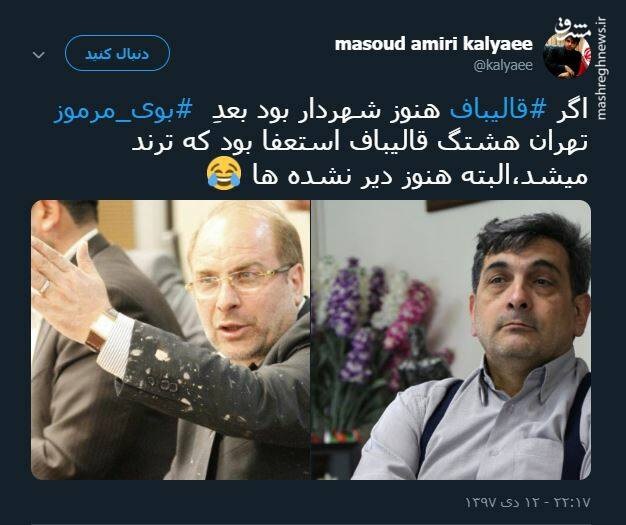Click the laughing-crying emoji in the tweet
The width and height of the screenshot is (626, 525).
point(224,175)
